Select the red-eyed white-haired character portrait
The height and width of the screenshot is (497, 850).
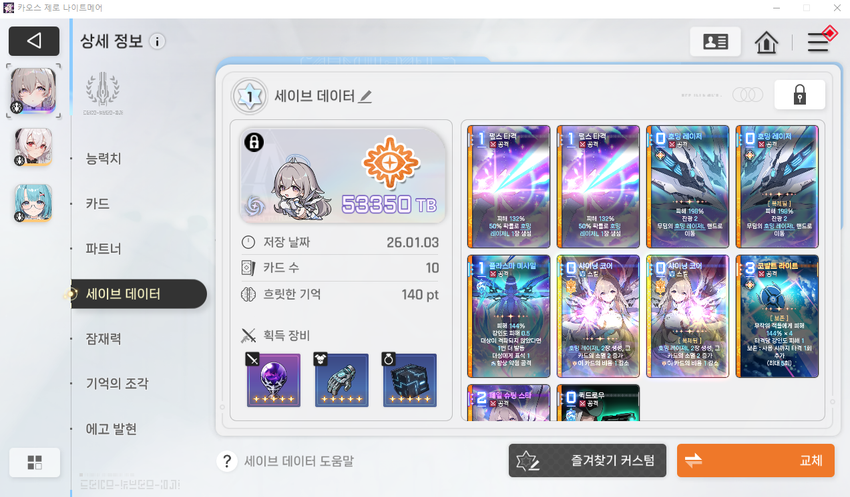coord(34,147)
